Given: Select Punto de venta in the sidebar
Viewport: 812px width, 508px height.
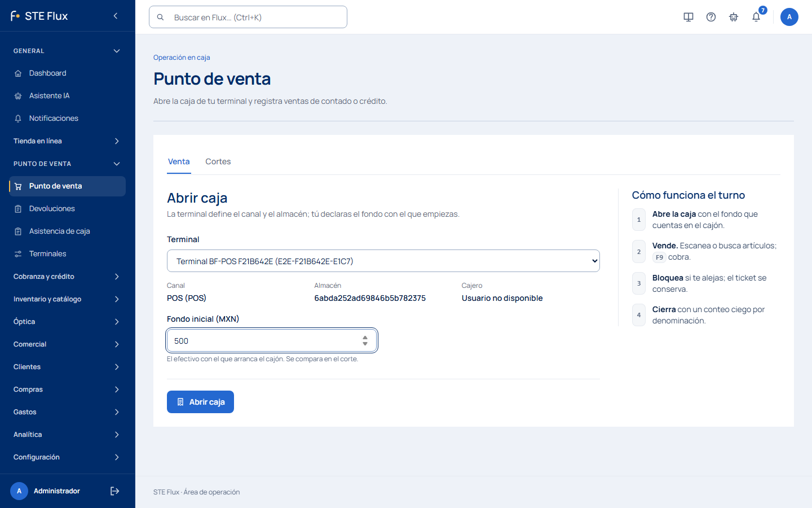Looking at the screenshot, I should click(68, 186).
